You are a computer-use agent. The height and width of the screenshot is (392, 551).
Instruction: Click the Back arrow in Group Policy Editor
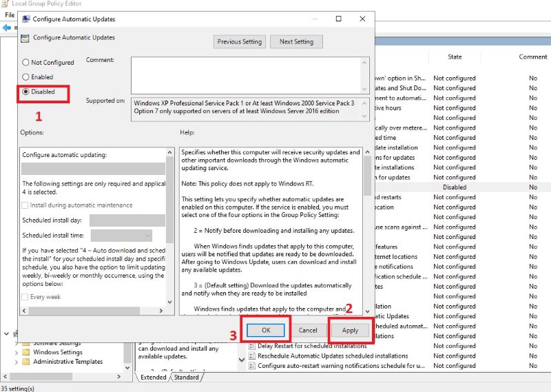(7, 28)
